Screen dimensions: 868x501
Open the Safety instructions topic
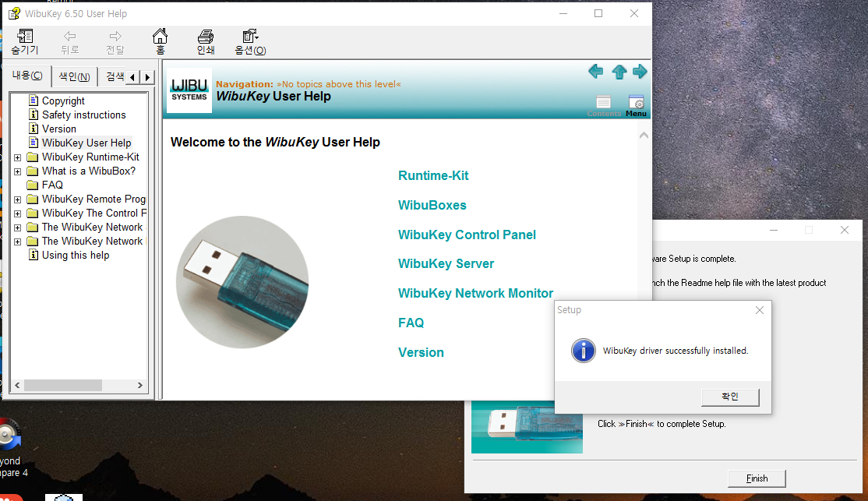83,115
